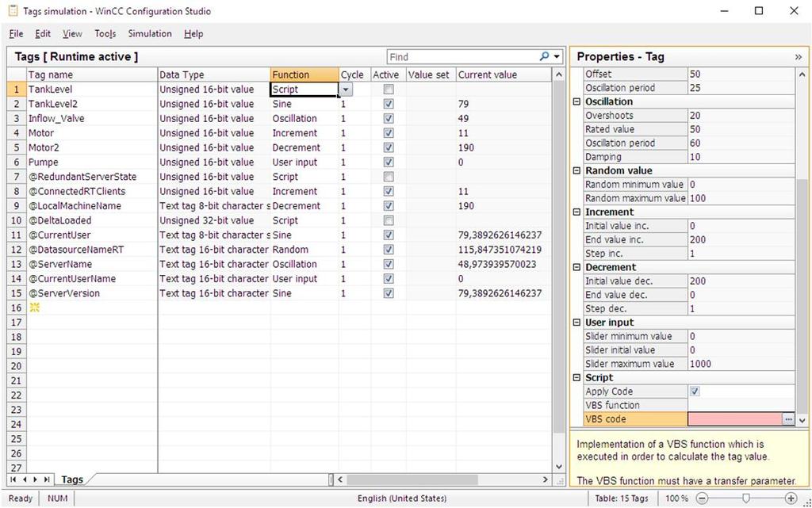This screenshot has width=812, height=508.
Task: Uncheck the Apply Code checkbox
Action: 695,391
